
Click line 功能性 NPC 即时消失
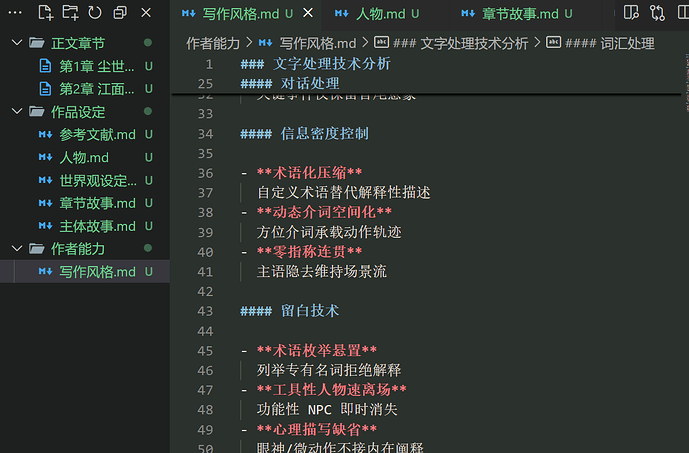[x=327, y=410]
